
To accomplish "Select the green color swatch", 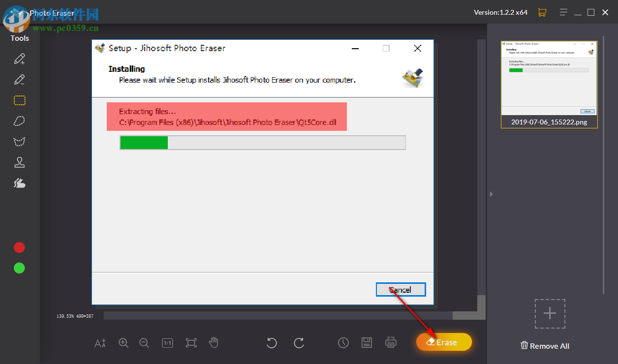I will pyautogui.click(x=19, y=268).
